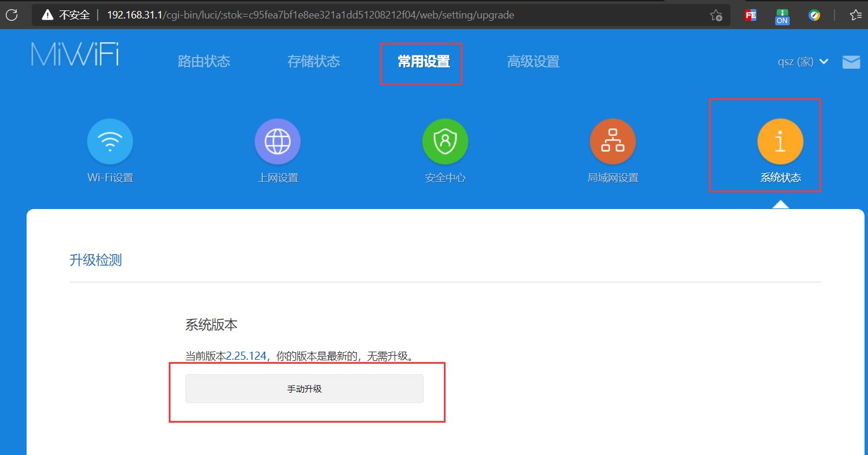Image resolution: width=868 pixels, height=455 pixels.
Task: Switch to the 路由状态 tab
Action: point(203,61)
